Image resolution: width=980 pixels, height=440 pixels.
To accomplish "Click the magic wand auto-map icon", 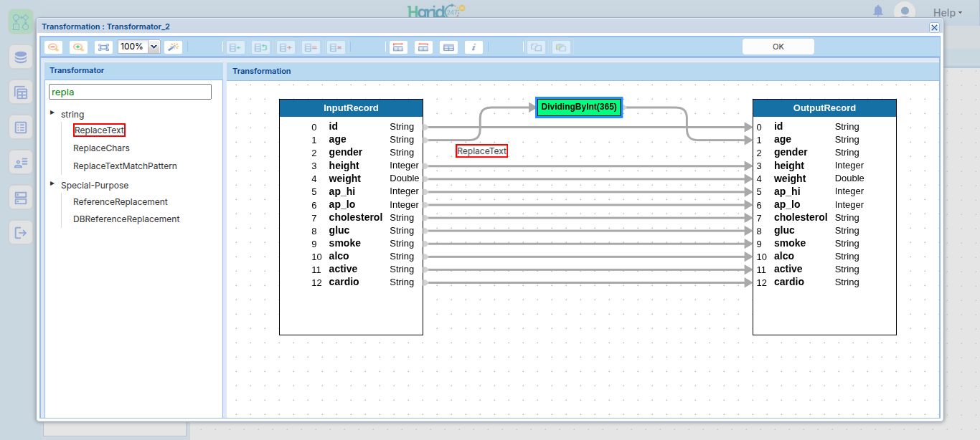I will [173, 47].
